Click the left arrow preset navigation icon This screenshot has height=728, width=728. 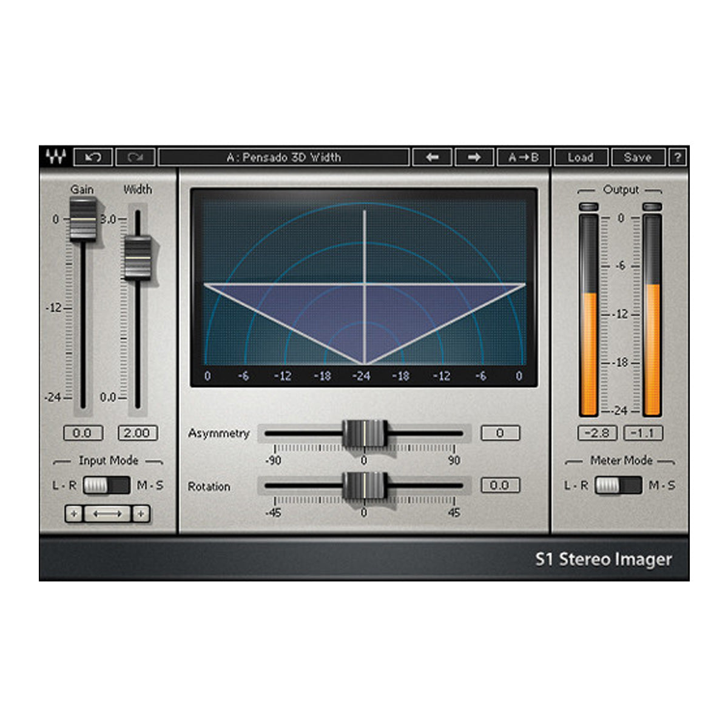pyautogui.click(x=433, y=157)
